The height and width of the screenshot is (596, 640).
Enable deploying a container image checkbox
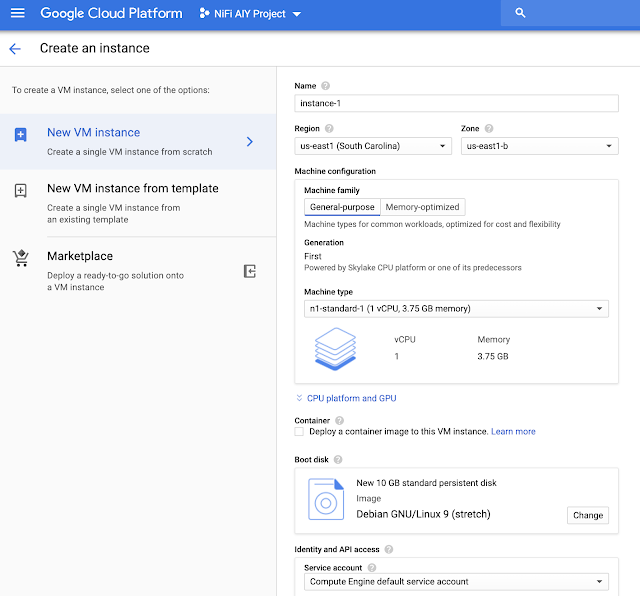pos(300,432)
